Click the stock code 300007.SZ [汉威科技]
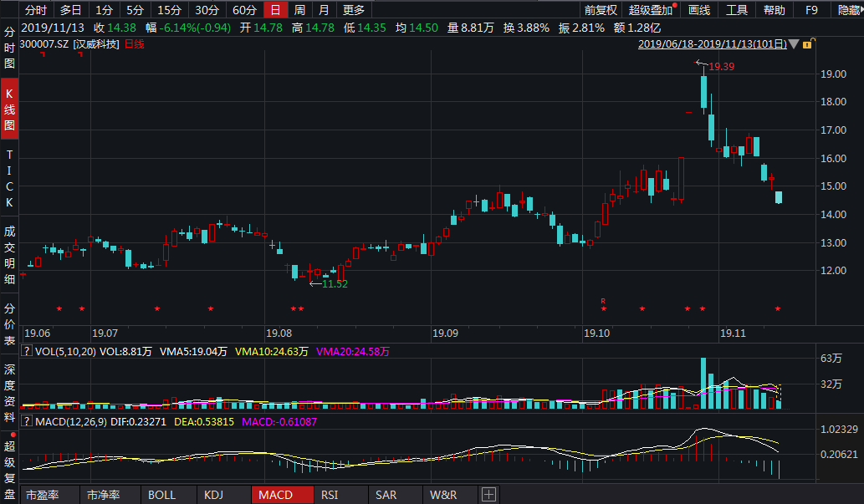The height and width of the screenshot is (504, 864). tap(69, 44)
